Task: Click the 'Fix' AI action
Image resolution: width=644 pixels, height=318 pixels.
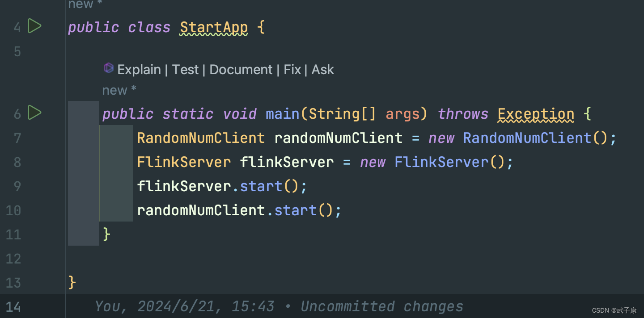Action: pyautogui.click(x=292, y=69)
